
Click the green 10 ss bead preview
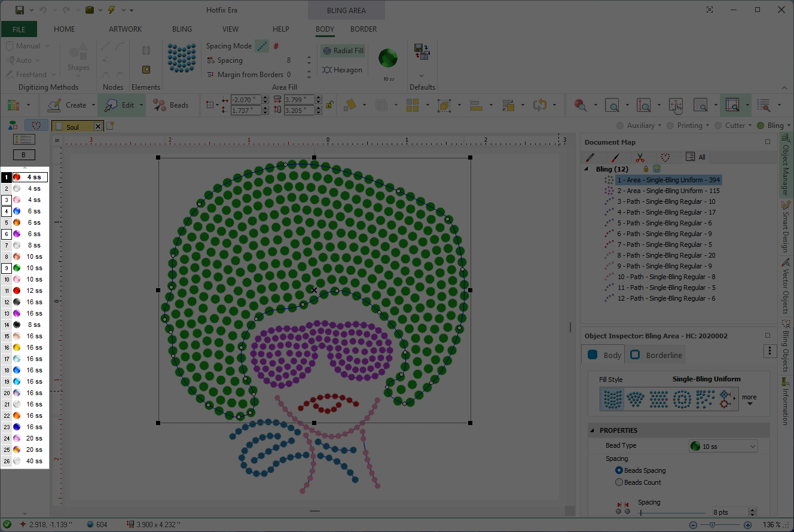click(388, 59)
